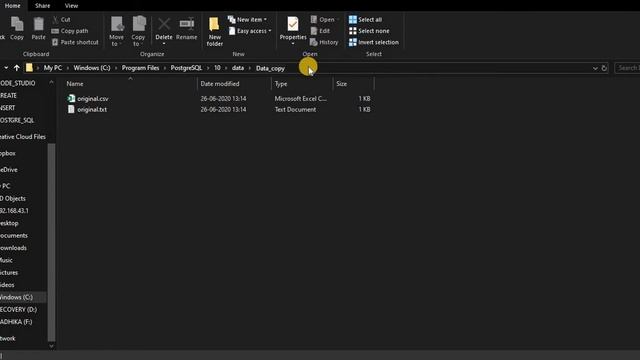Sort files by Size column header

point(342,84)
